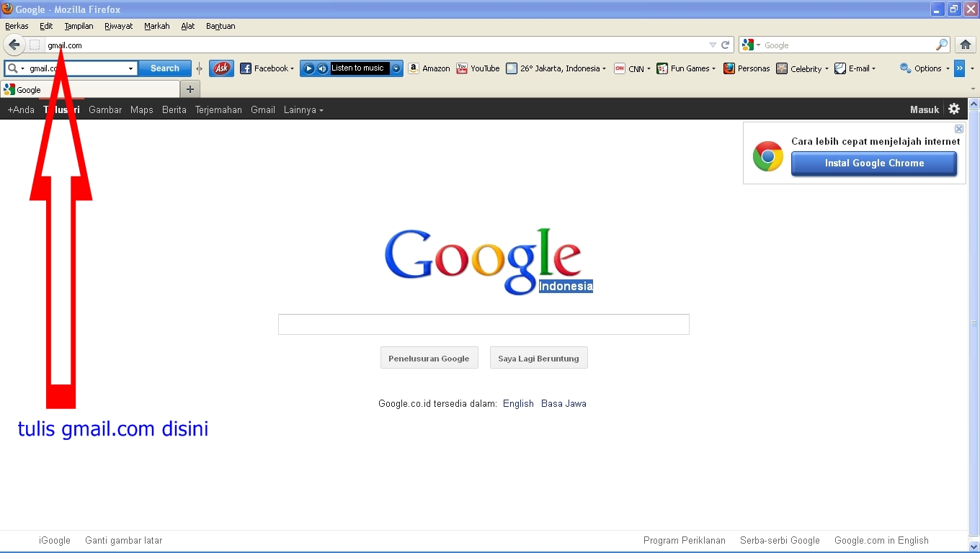The image size is (980, 553).
Task: Click Masuk to sign in
Action: click(x=925, y=109)
